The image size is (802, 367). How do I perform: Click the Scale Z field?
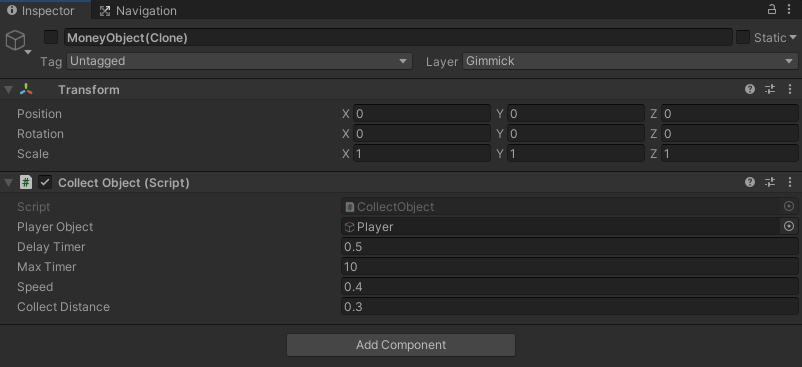point(729,153)
